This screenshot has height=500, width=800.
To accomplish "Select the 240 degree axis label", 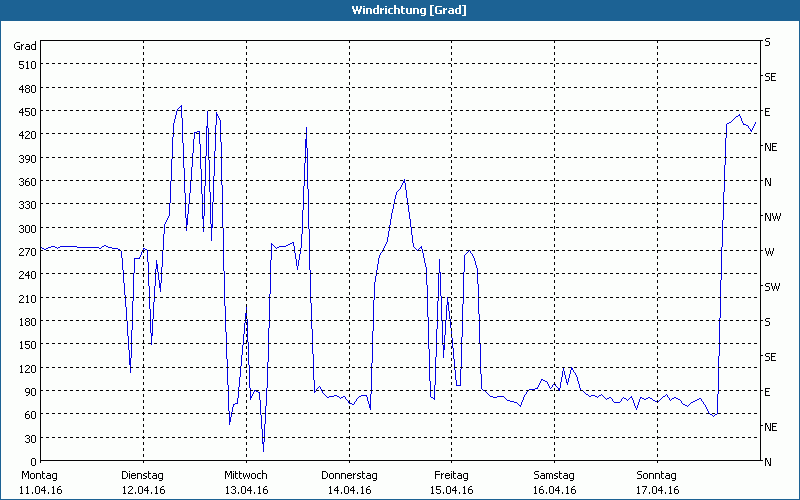I will (x=28, y=276).
